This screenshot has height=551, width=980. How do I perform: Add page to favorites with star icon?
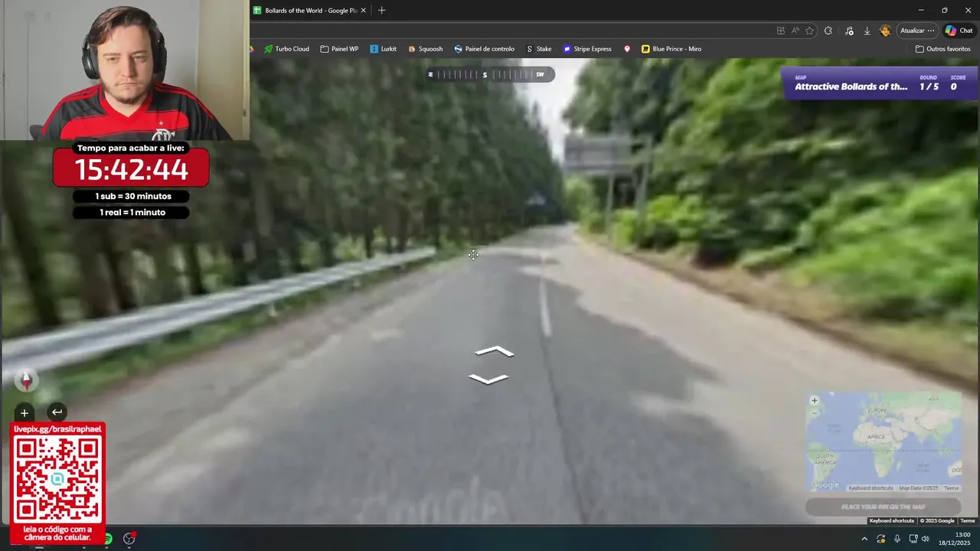click(809, 31)
